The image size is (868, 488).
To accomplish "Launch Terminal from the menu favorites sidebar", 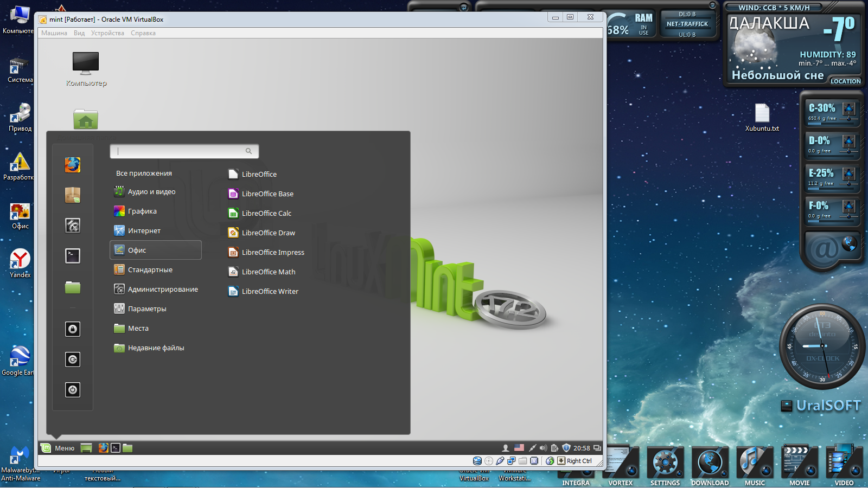I will pos(73,256).
